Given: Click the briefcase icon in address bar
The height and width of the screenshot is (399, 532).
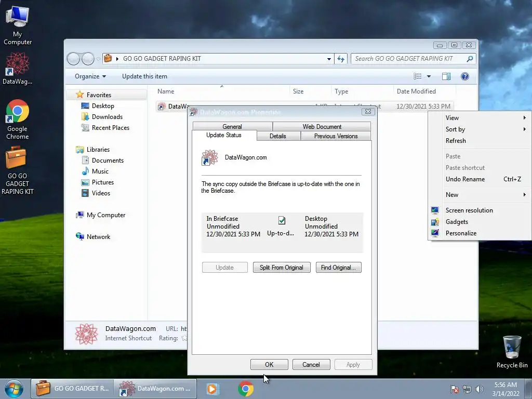Looking at the screenshot, I should 108,58.
